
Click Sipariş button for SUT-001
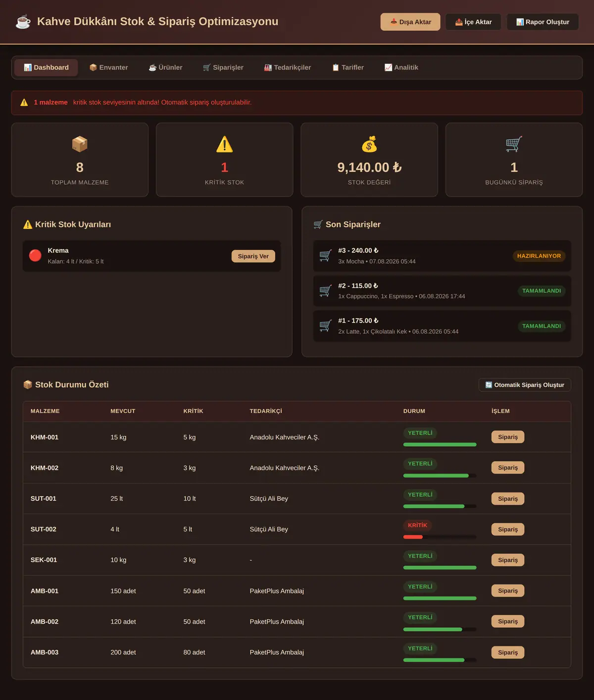(x=508, y=499)
